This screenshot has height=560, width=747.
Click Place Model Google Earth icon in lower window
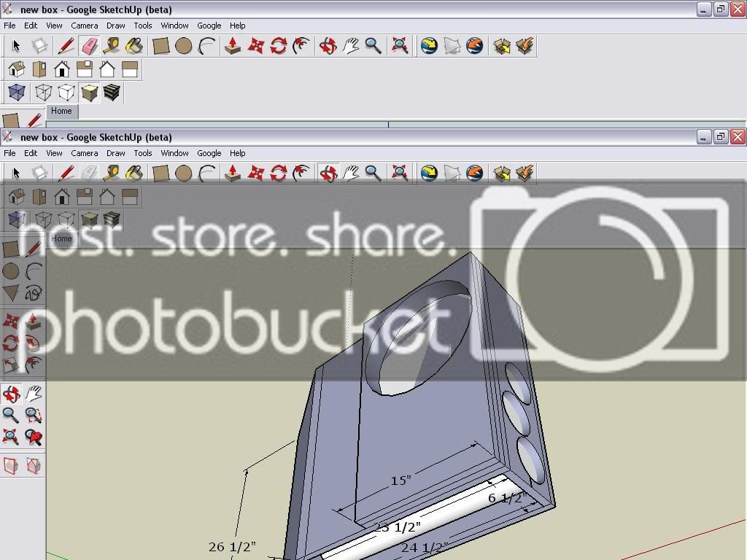click(474, 174)
